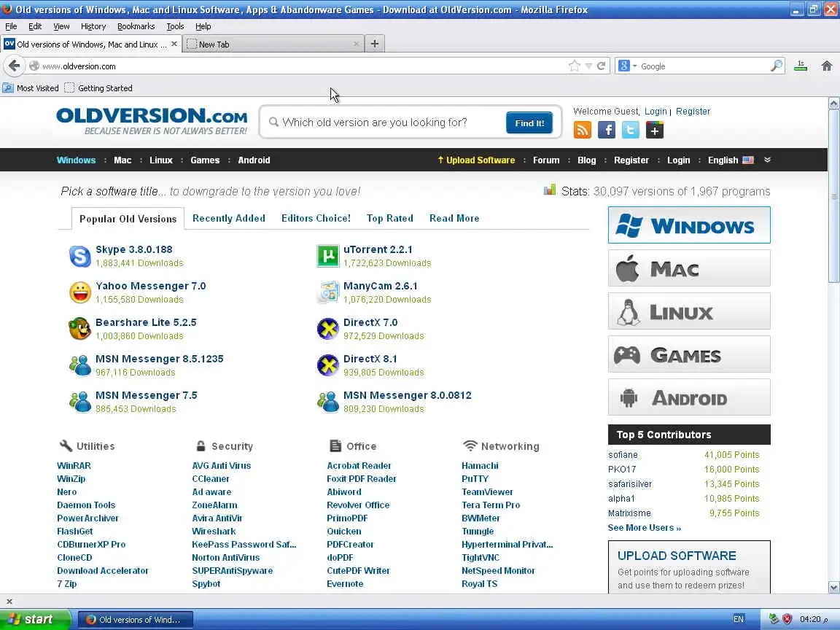
Task: Open the Twitter social icon
Action: [631, 131]
